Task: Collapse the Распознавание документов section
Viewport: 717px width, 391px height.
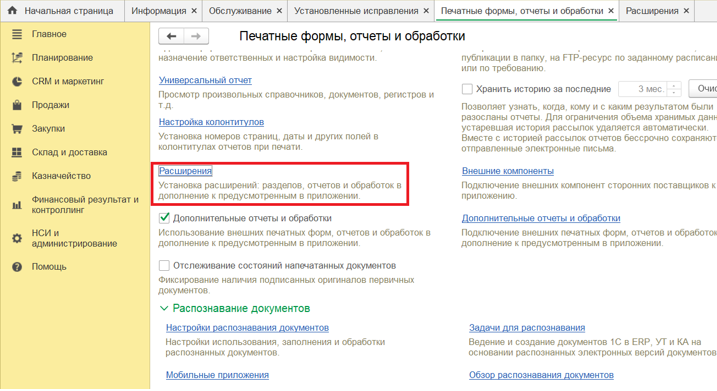Action: tap(164, 309)
